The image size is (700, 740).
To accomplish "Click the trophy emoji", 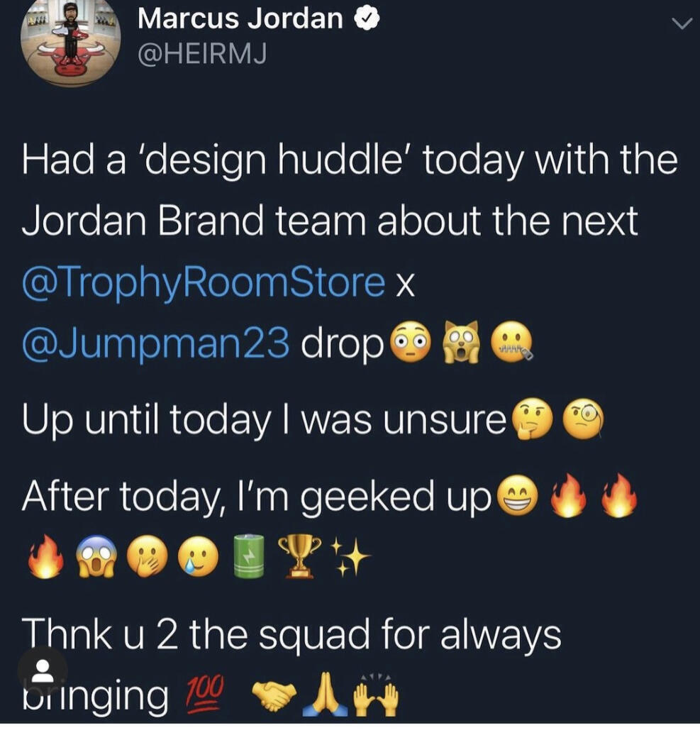I will (299, 556).
